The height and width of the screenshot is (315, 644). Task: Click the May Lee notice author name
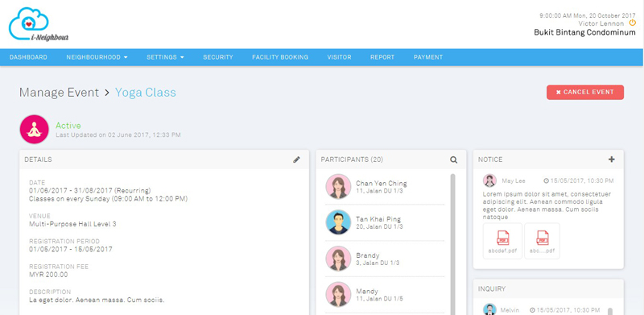point(514,181)
